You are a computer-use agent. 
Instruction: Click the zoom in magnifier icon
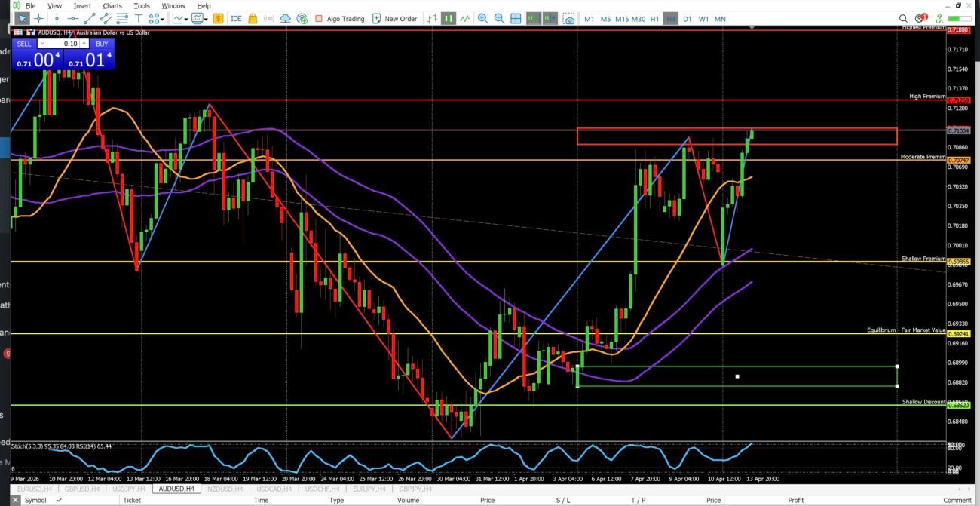pos(482,19)
